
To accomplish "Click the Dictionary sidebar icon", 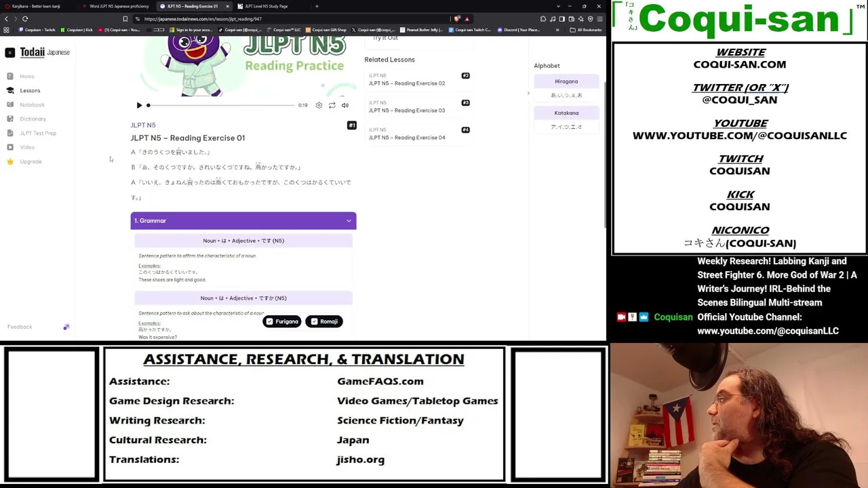I will [x=10, y=119].
